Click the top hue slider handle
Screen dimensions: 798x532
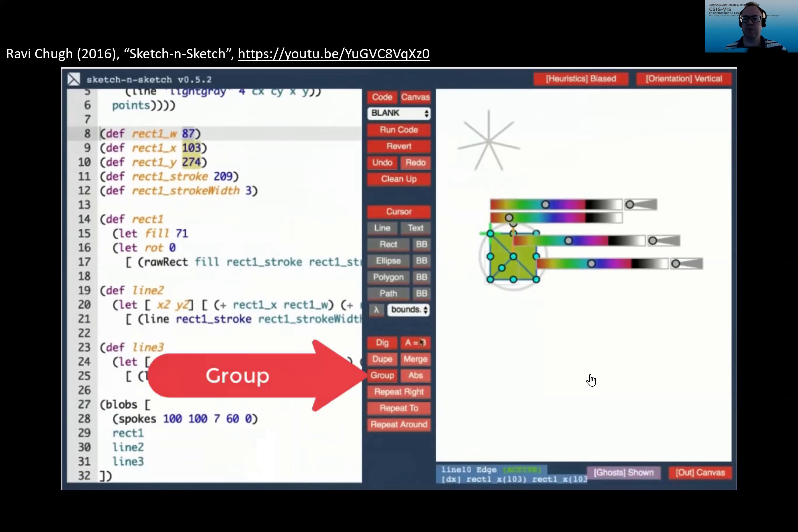tap(545, 204)
